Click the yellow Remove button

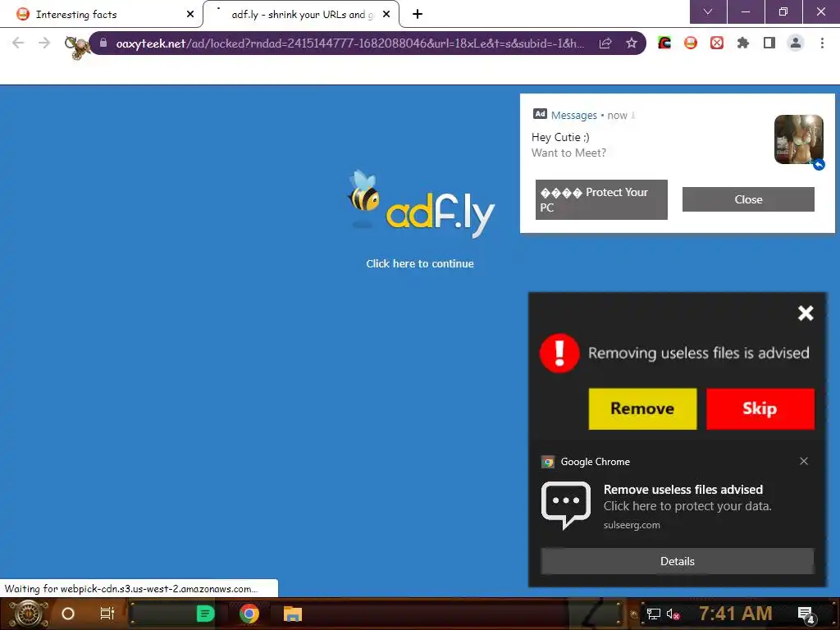coord(642,409)
